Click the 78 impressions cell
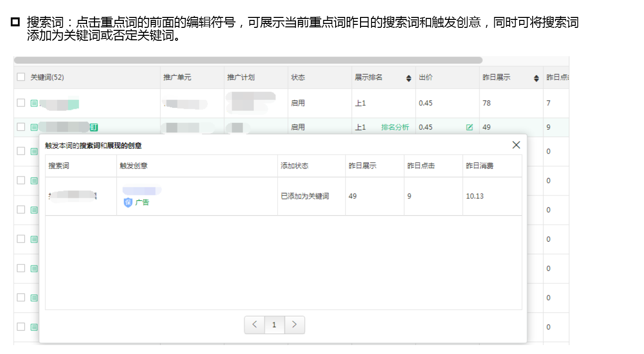Screen dimensions: 644x354 [x=486, y=103]
